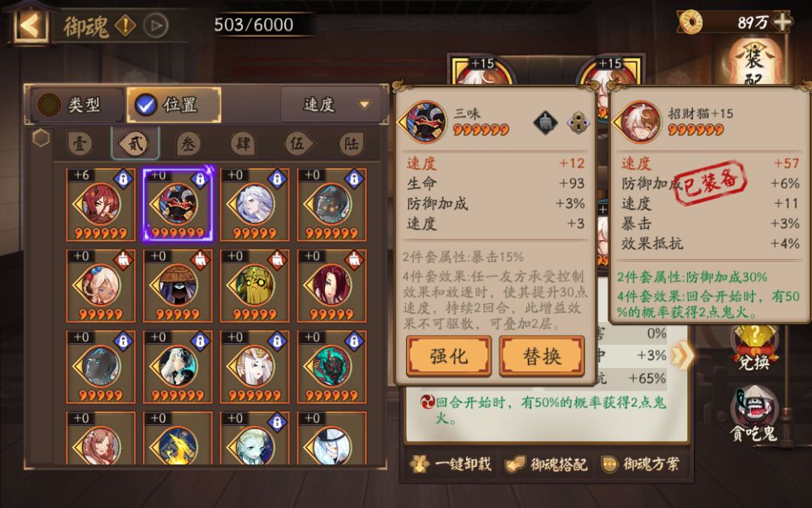The width and height of the screenshot is (812, 508).
Task: Add coins with the plus icon
Action: [781, 22]
